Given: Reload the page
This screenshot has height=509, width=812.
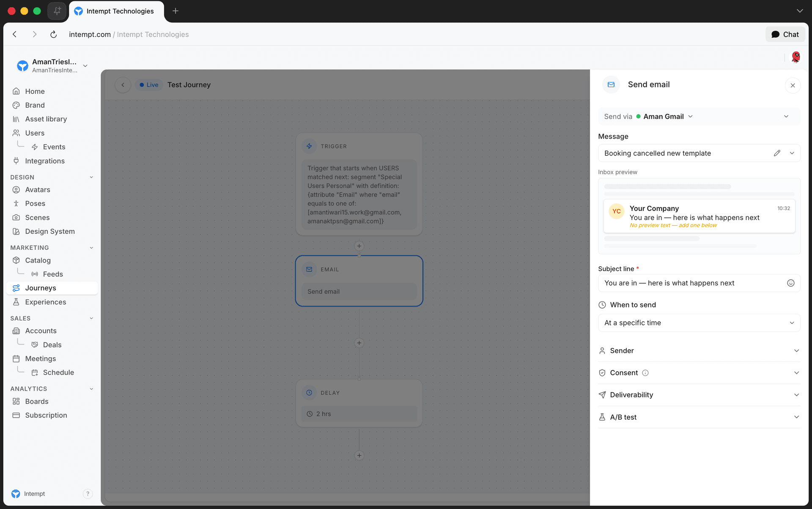Looking at the screenshot, I should 53,35.
